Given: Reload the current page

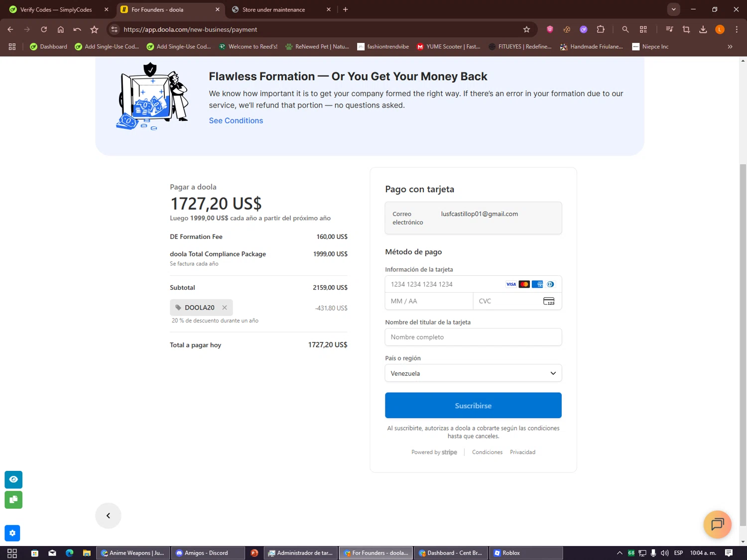Looking at the screenshot, I should (x=44, y=29).
